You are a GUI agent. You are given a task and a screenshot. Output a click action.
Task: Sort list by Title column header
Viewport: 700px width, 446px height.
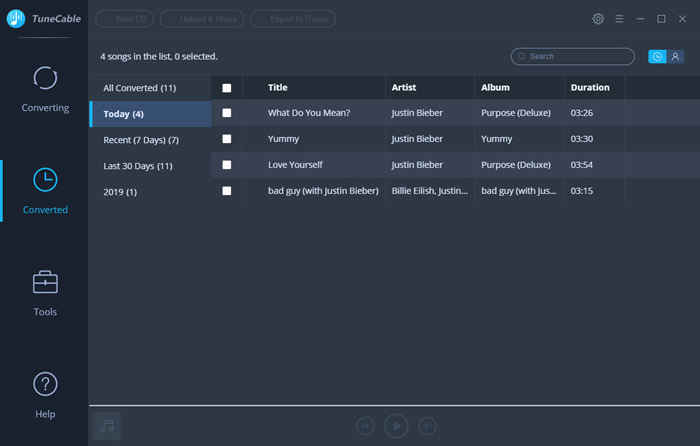[x=278, y=88]
